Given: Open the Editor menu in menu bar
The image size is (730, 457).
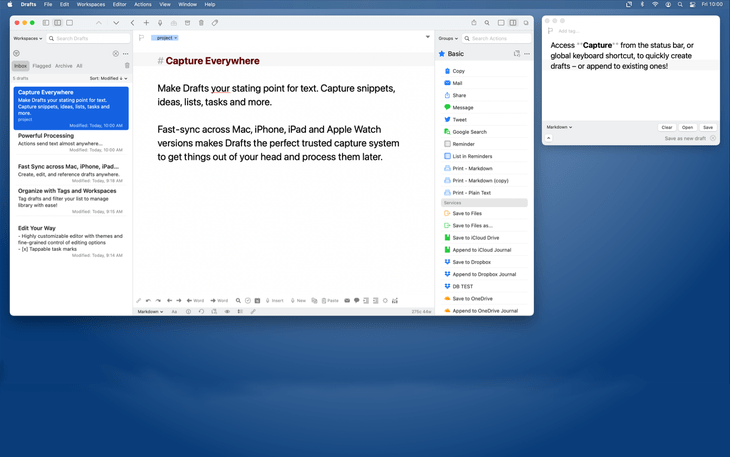Looking at the screenshot, I should point(120,4).
